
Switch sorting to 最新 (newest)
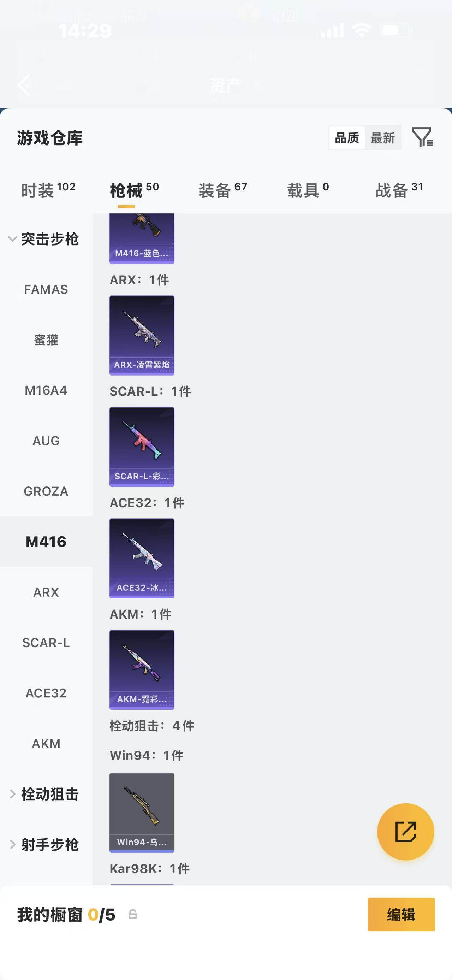click(x=382, y=138)
